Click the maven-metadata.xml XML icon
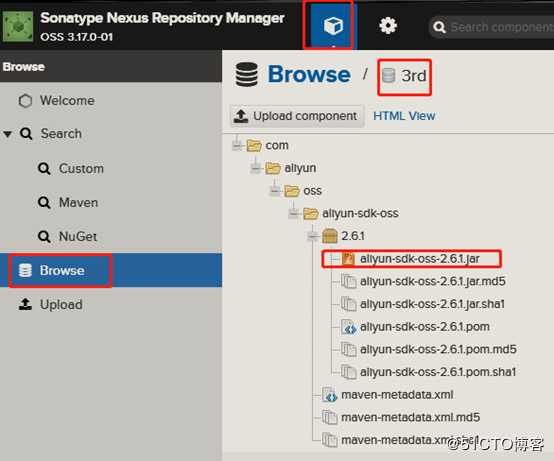 [x=330, y=395]
